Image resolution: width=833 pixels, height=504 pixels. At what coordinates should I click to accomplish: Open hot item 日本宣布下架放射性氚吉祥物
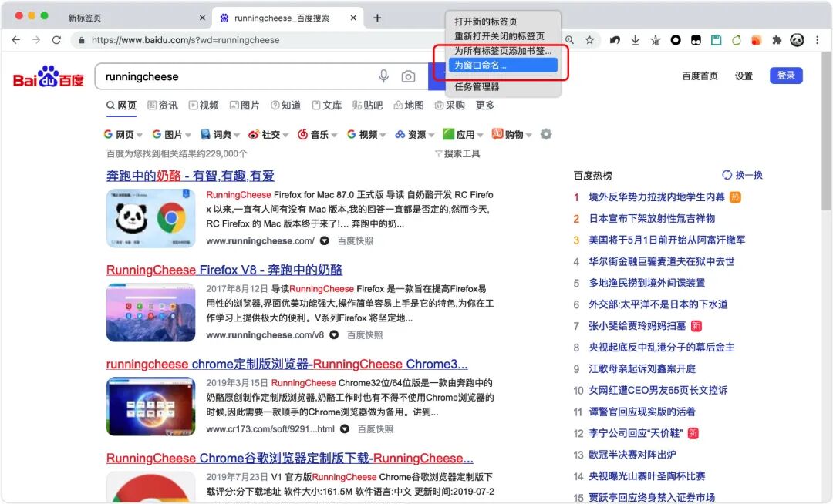[651, 219]
